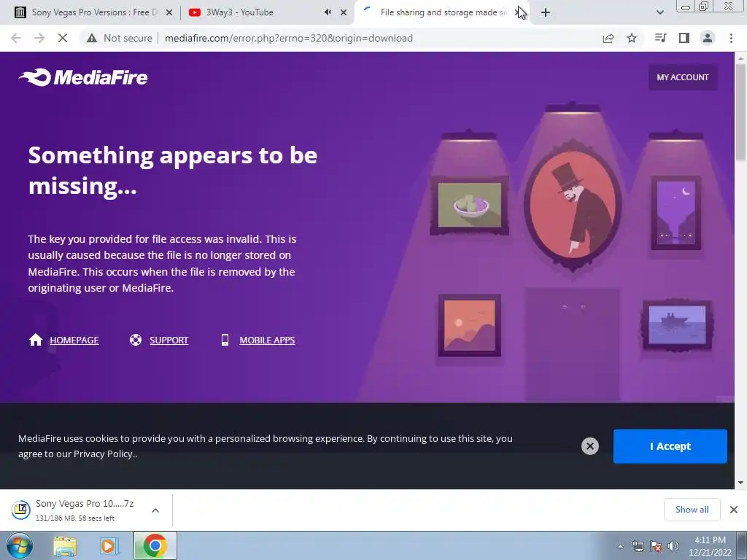This screenshot has width=747, height=560.
Task: Click the address bar URL
Action: point(289,38)
